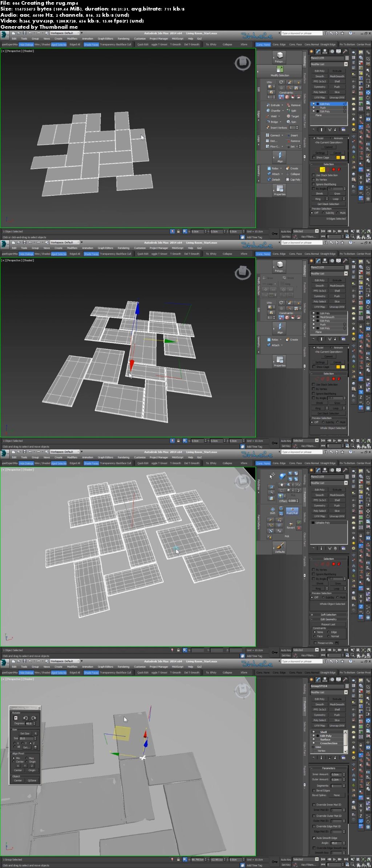Screen dimensions: 372x868
Task: In the first frame, click Cap Poly
Action: [293, 180]
